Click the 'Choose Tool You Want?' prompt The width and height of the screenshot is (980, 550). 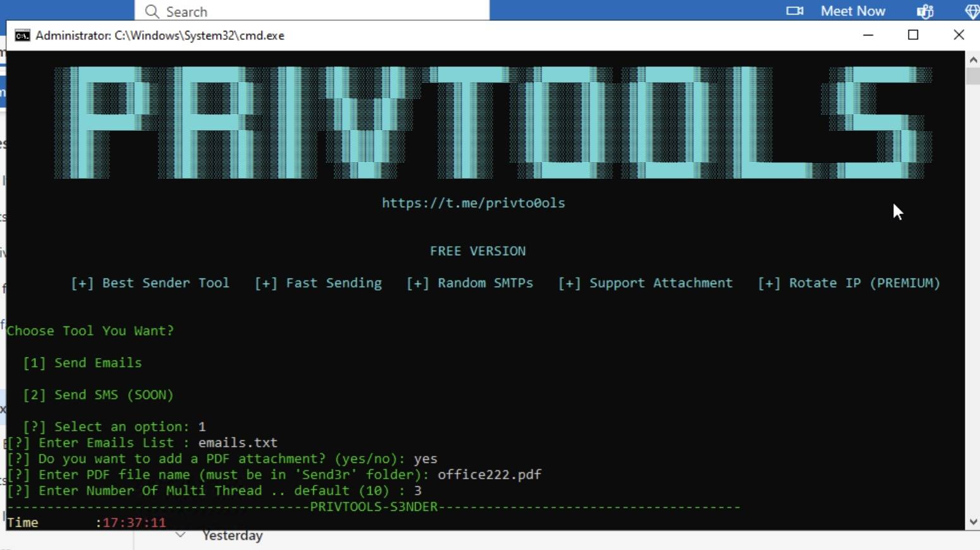pos(90,331)
